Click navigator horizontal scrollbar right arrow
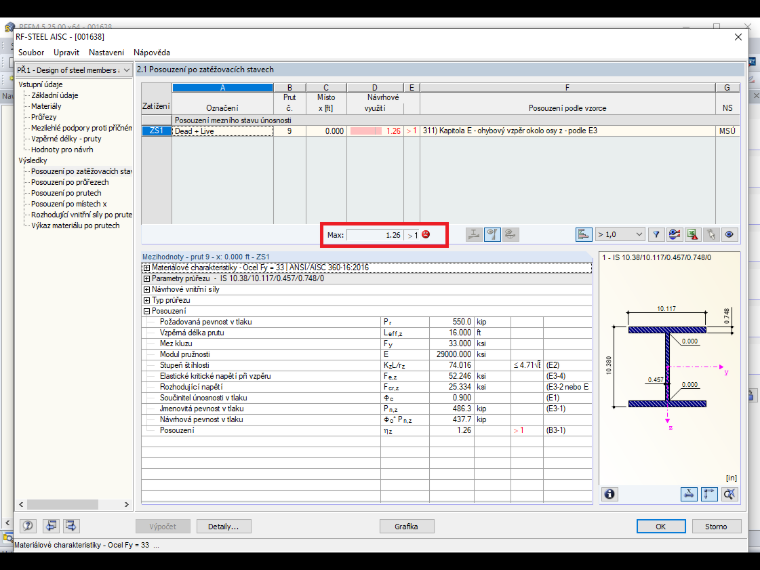 coord(127,505)
